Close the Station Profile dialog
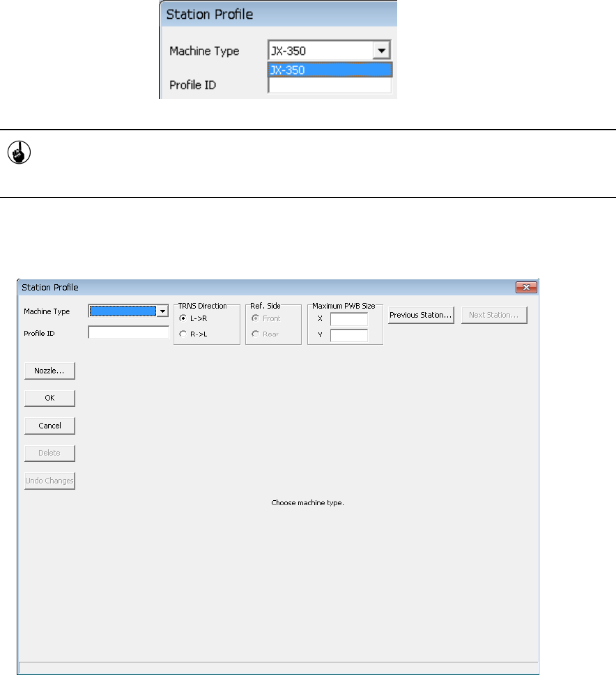Image resolution: width=616 pixels, height=675 pixels. 526,287
